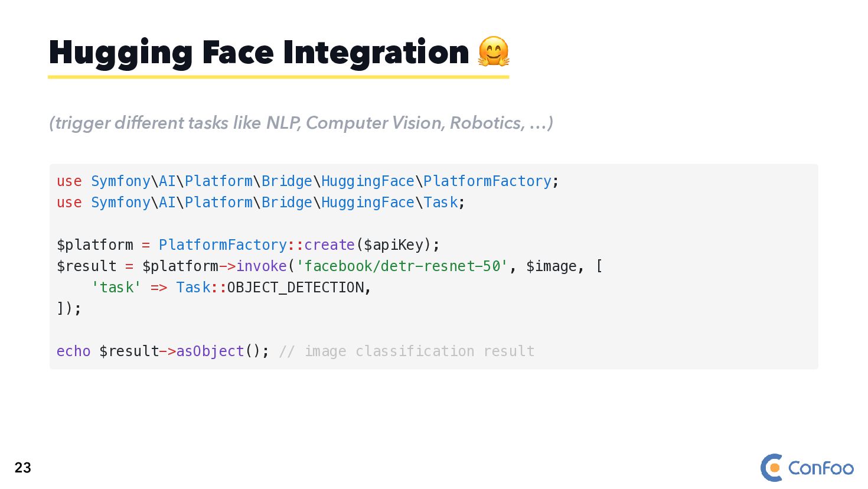Click the OBJECT_DETECTION constant
The height and width of the screenshot is (489, 868).
(295, 288)
